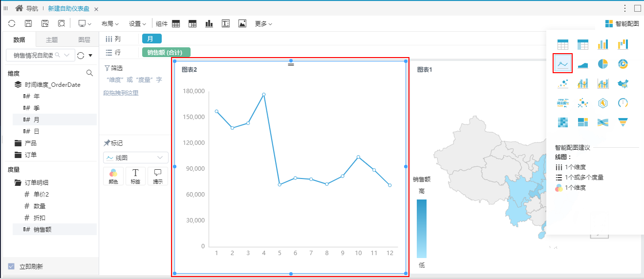Insert a crosstab component from toolbar

pos(193,23)
